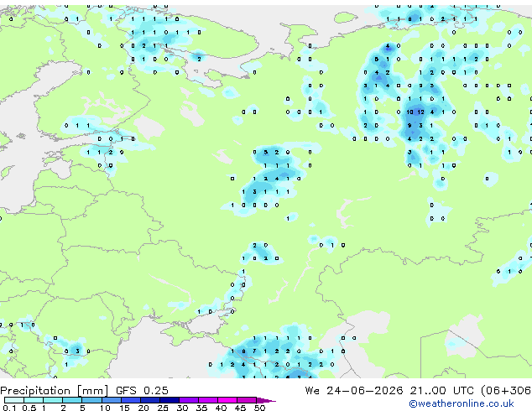Select the '35' legend scale label

coord(201,408)
